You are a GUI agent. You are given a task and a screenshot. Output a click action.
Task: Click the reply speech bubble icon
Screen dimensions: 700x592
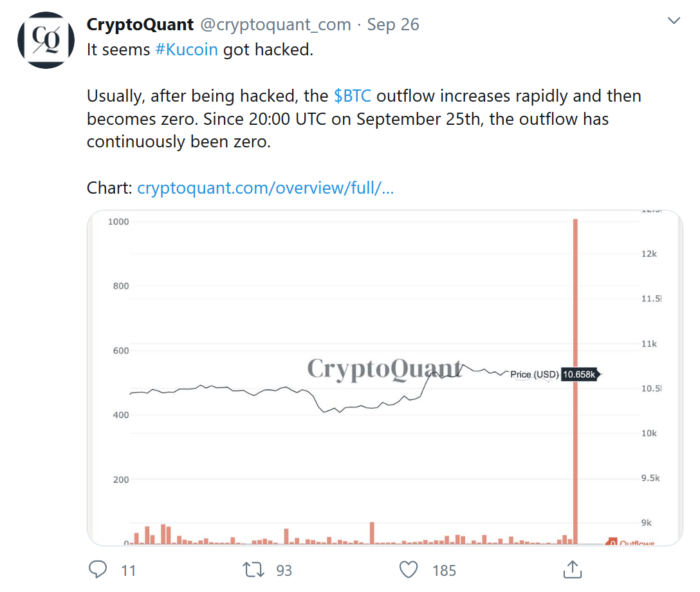point(98,569)
